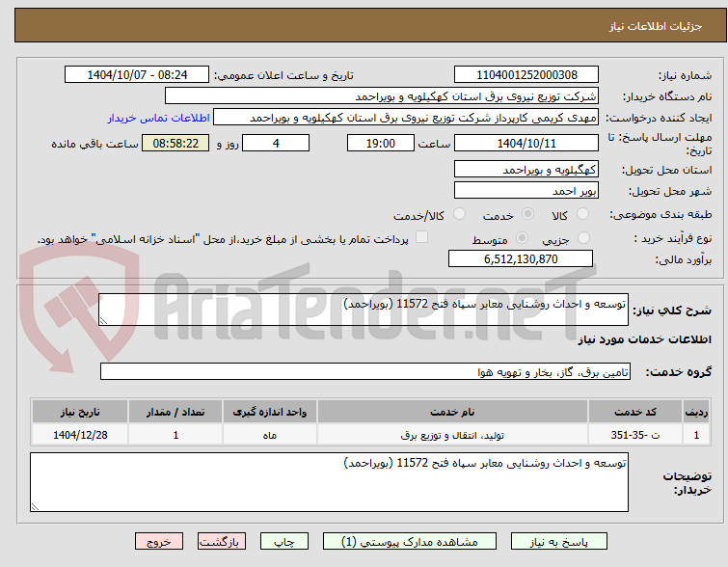Image resolution: width=728 pixels, height=567 pixels.
Task: Click the گروه خدمت field
Action: click(x=365, y=371)
